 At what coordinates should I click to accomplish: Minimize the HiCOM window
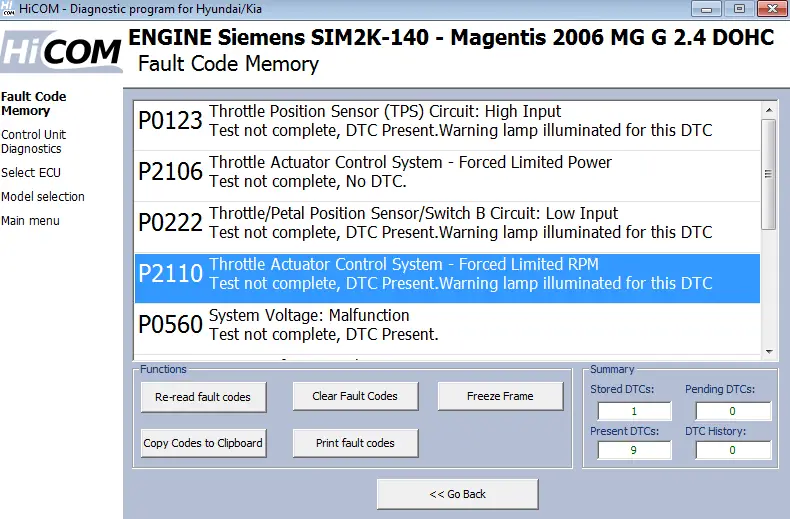pos(706,9)
